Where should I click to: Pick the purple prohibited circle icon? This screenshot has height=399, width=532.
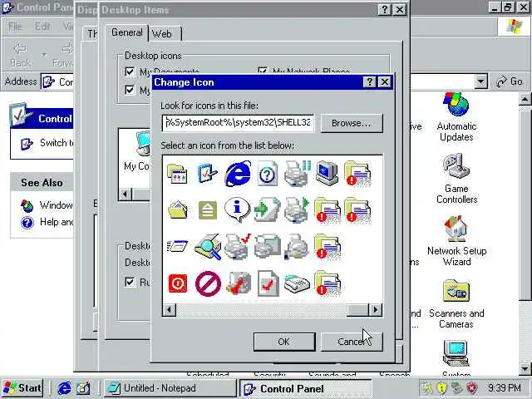pyautogui.click(x=208, y=283)
